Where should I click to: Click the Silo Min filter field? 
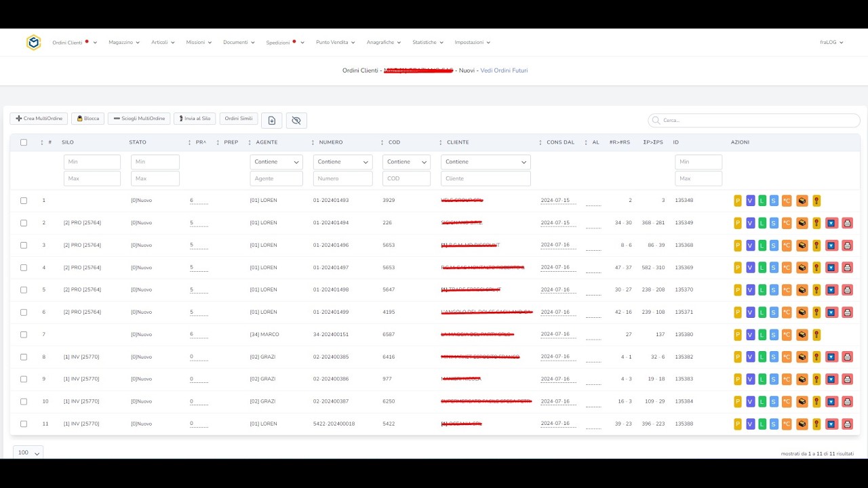coord(92,162)
